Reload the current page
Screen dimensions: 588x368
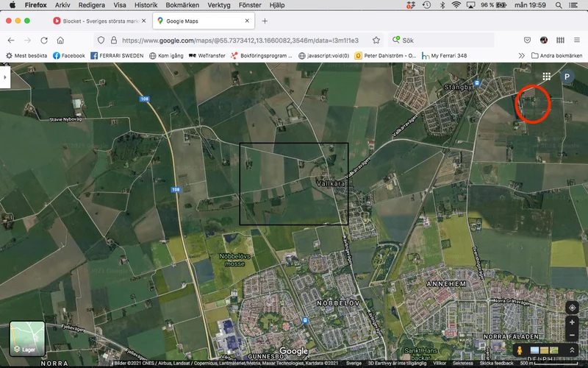(x=44, y=40)
